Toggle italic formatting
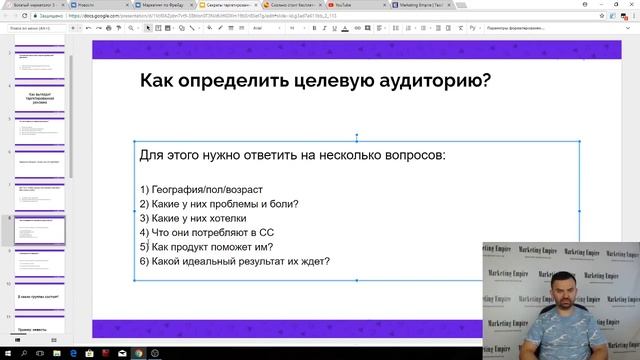Image resolution: width=640 pixels, height=360 pixels. (324, 28)
